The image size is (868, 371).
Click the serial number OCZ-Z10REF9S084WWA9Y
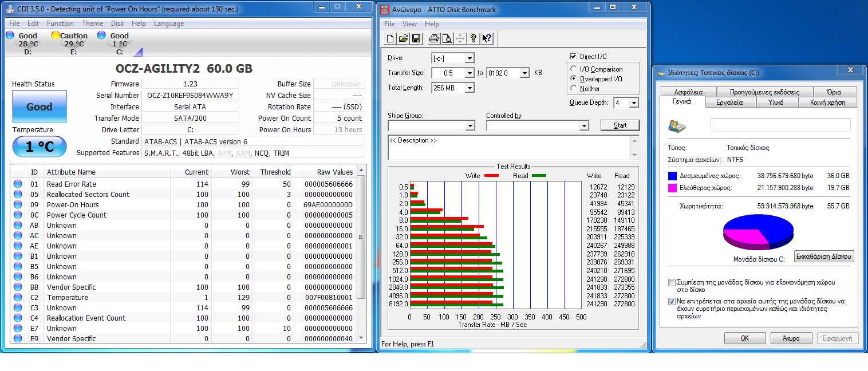pyautogui.click(x=190, y=96)
